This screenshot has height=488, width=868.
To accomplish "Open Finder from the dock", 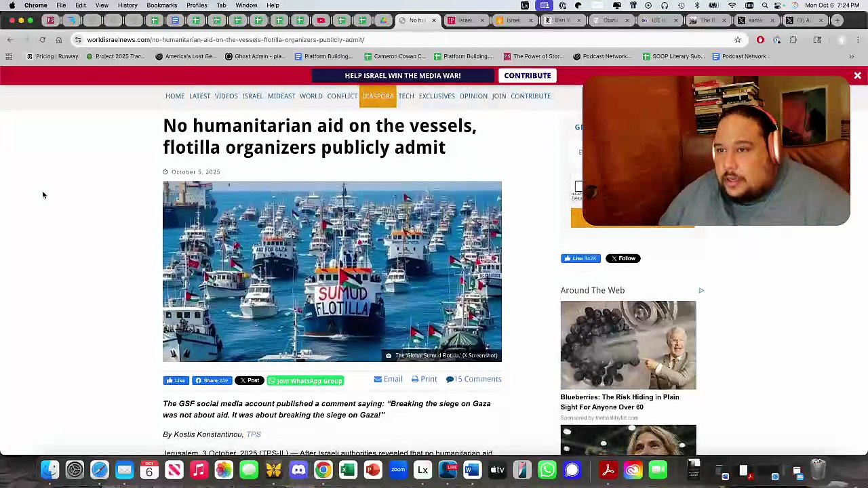I will click(x=50, y=470).
